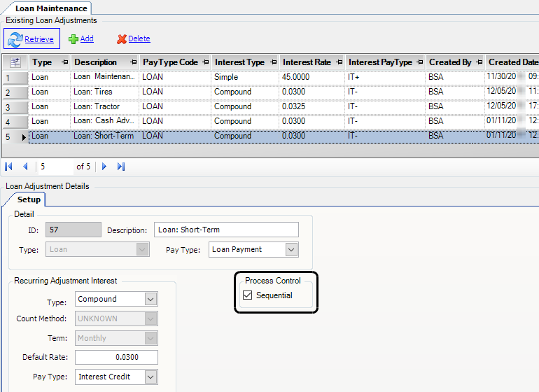Click the Description text field
The width and height of the screenshot is (539, 392).
pos(226,230)
